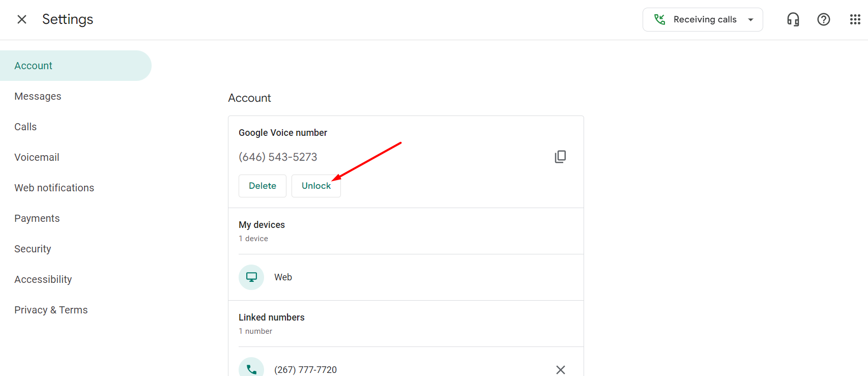Switch to Web notifications settings
This screenshot has width=868, height=376.
click(x=54, y=188)
